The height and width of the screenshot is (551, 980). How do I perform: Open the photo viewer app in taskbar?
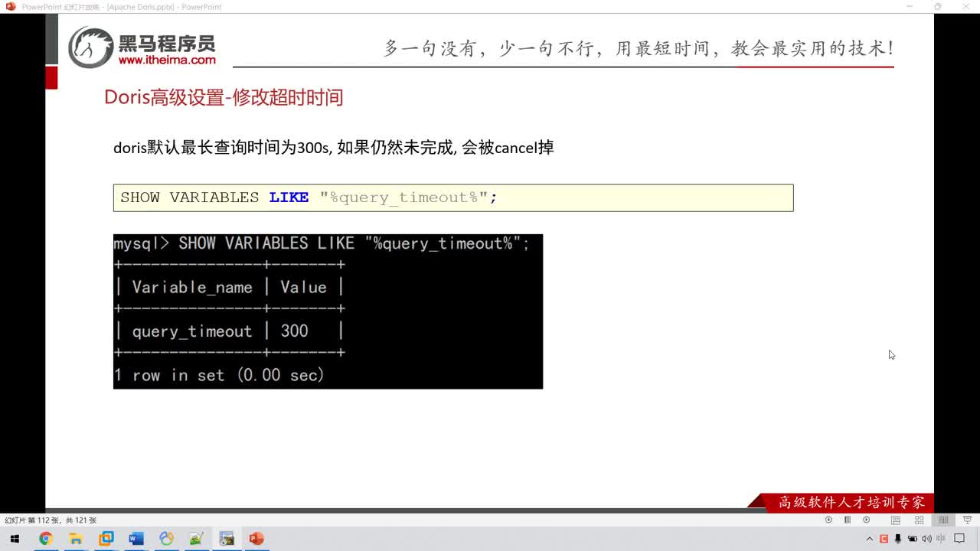click(x=227, y=539)
